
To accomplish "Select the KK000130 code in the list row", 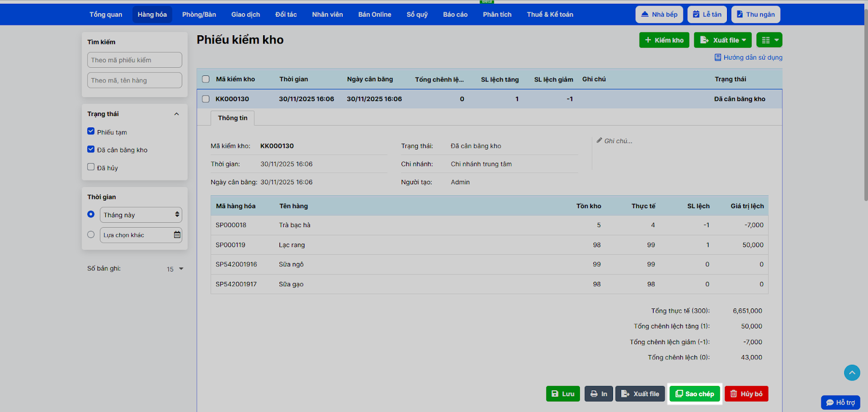I will [x=232, y=99].
